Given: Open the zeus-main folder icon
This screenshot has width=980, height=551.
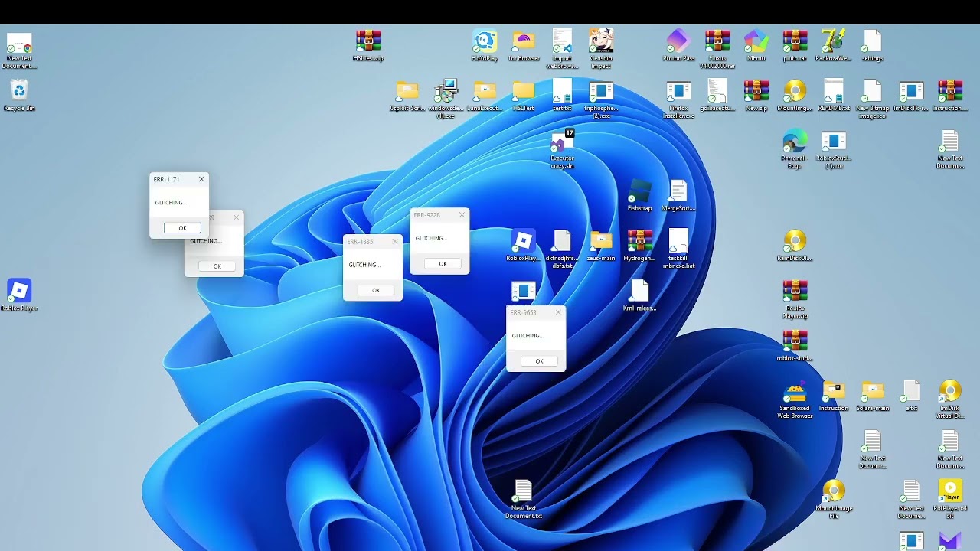Looking at the screenshot, I should 601,246.
